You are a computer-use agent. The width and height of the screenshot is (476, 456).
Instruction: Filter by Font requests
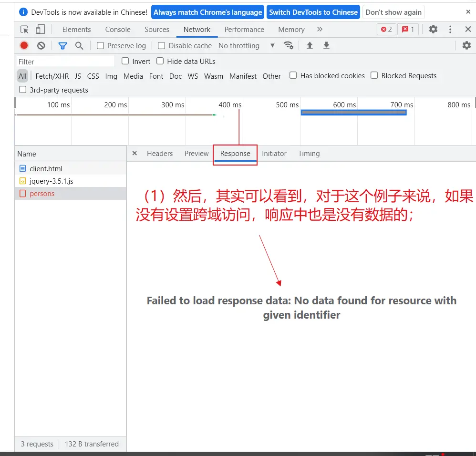pos(156,76)
